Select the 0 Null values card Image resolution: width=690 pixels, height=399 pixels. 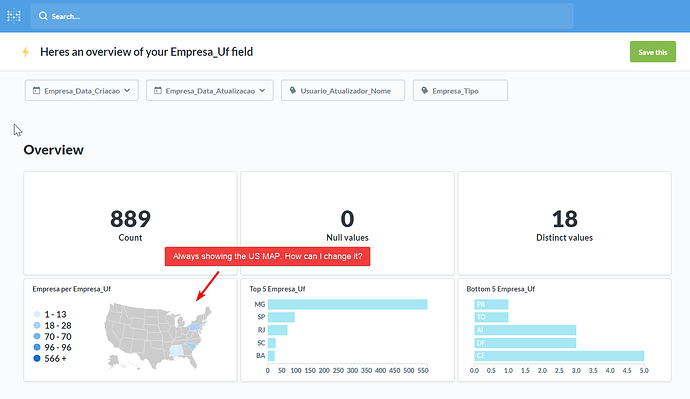point(347,223)
